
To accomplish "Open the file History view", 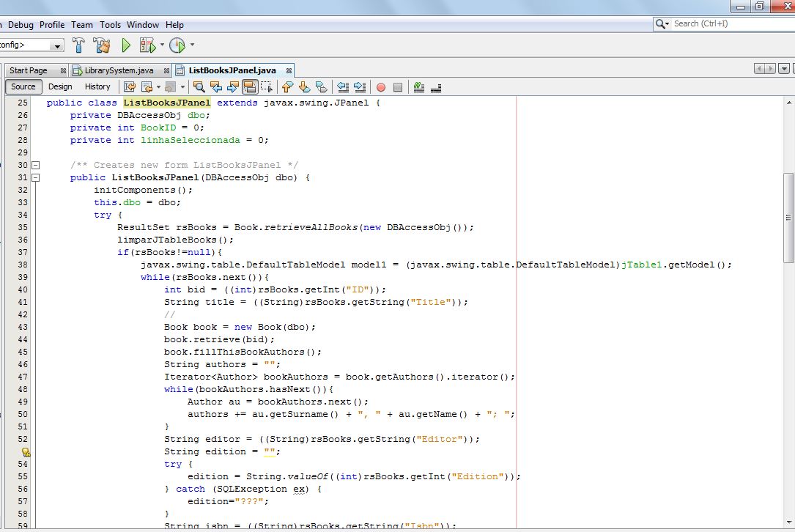I will 97,86.
